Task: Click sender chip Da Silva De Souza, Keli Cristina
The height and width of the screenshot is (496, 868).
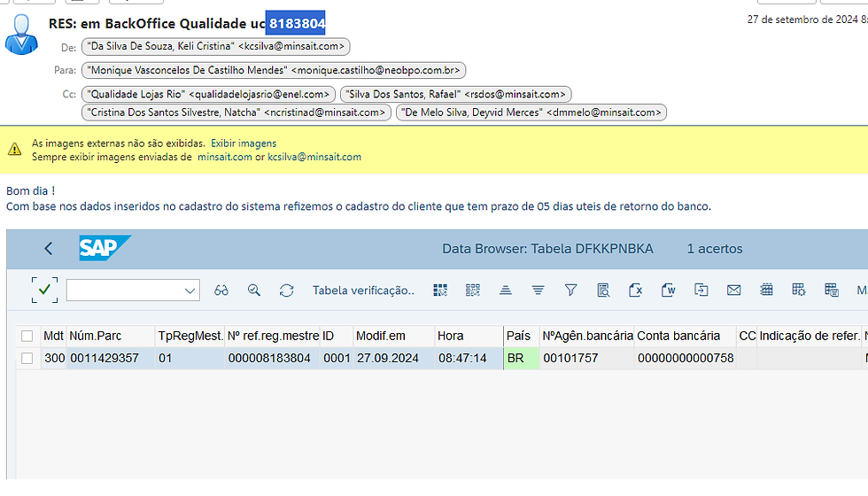Action: point(216,46)
